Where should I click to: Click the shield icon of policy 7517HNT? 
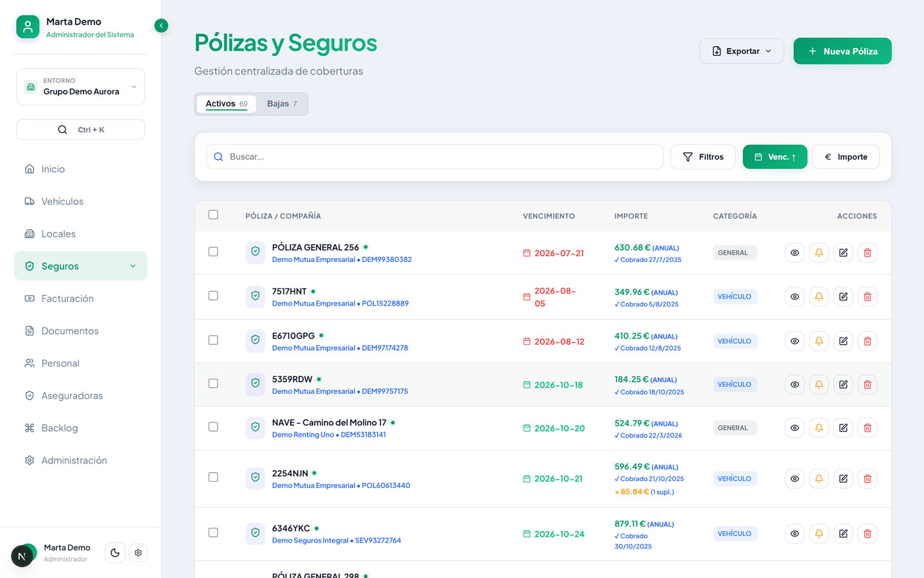255,296
